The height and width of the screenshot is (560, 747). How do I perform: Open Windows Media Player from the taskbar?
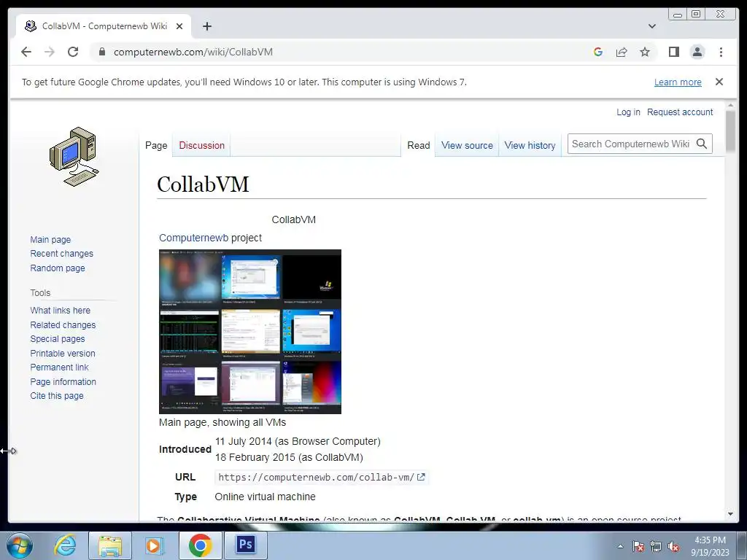[153, 545]
